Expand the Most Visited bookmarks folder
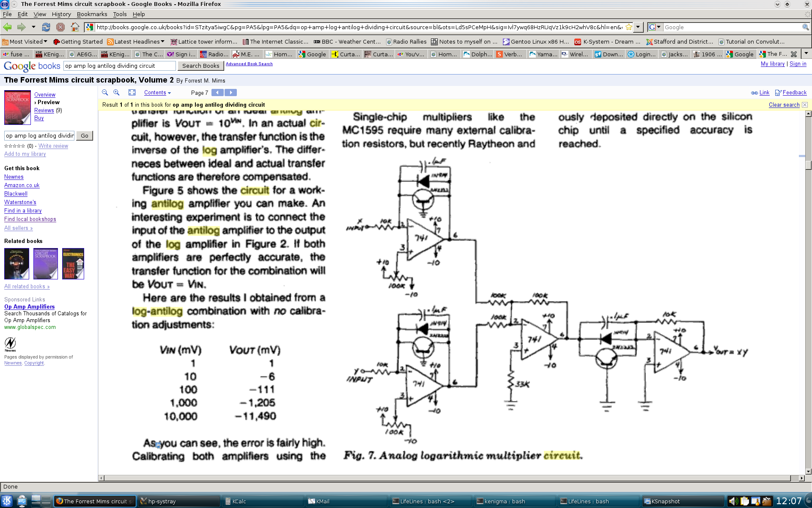The height and width of the screenshot is (508, 812). coord(25,41)
